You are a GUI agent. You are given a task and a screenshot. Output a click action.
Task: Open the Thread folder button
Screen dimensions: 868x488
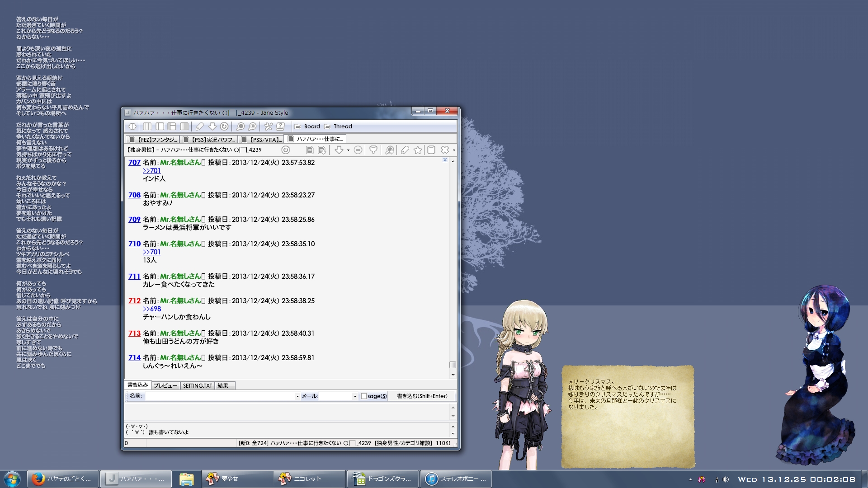pos(338,127)
